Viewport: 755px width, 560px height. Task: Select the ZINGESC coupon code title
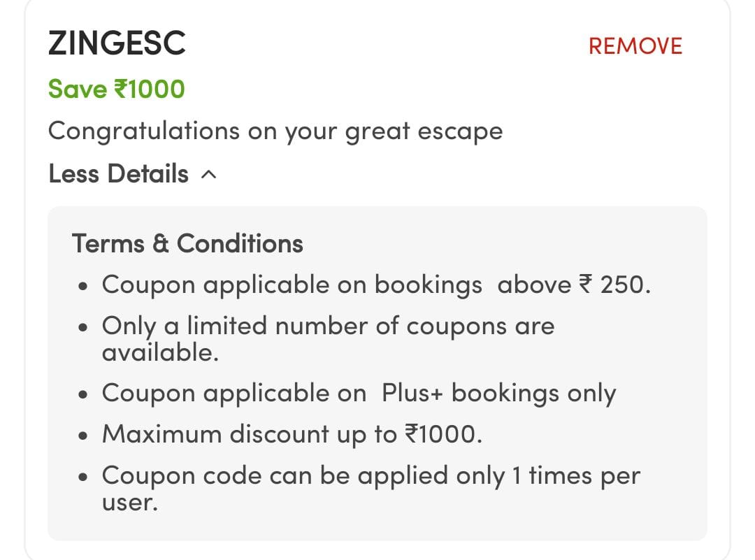point(117,45)
